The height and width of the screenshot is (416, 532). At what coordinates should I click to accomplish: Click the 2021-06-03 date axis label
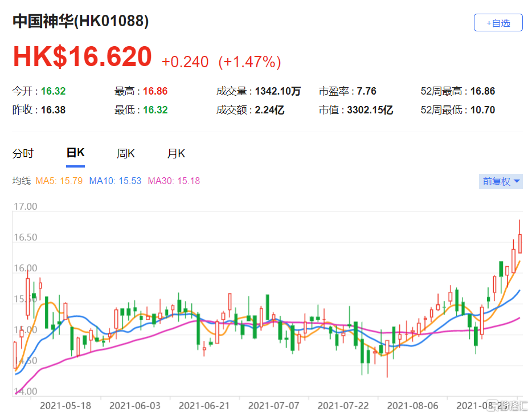point(134,406)
